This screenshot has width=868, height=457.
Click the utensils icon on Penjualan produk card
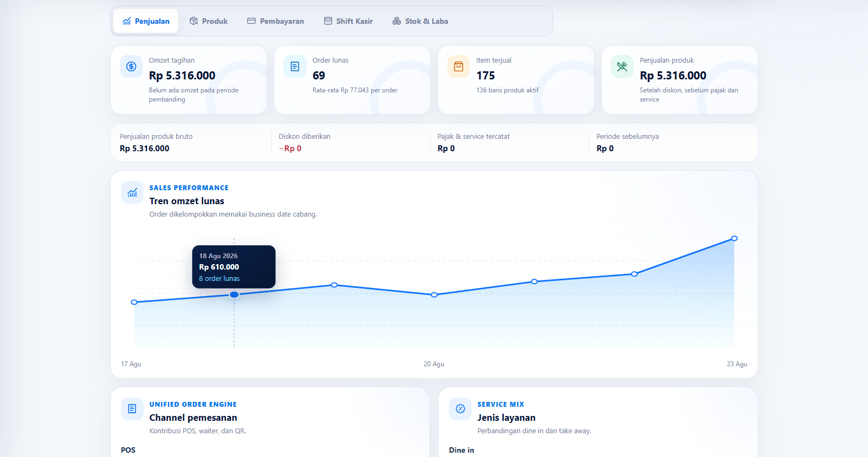(622, 66)
